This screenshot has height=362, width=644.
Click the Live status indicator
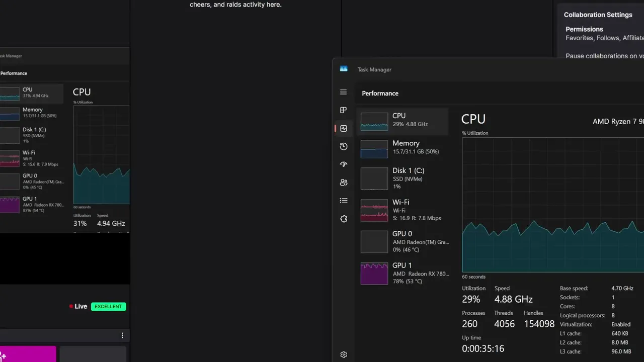(x=78, y=306)
